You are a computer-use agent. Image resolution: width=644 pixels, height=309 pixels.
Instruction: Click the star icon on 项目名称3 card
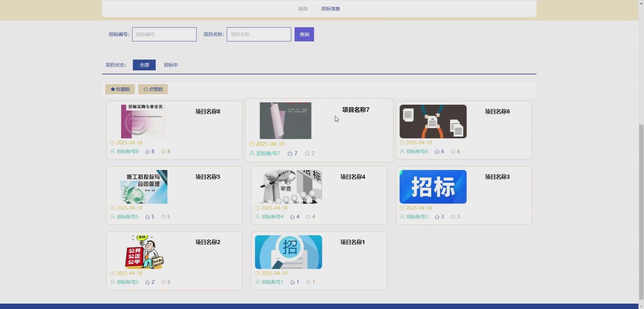pyautogui.click(x=453, y=216)
